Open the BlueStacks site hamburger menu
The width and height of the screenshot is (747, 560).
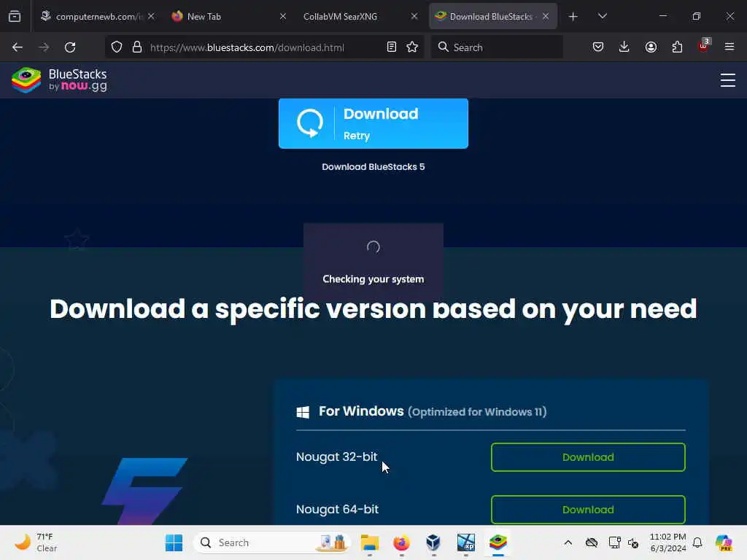point(727,80)
